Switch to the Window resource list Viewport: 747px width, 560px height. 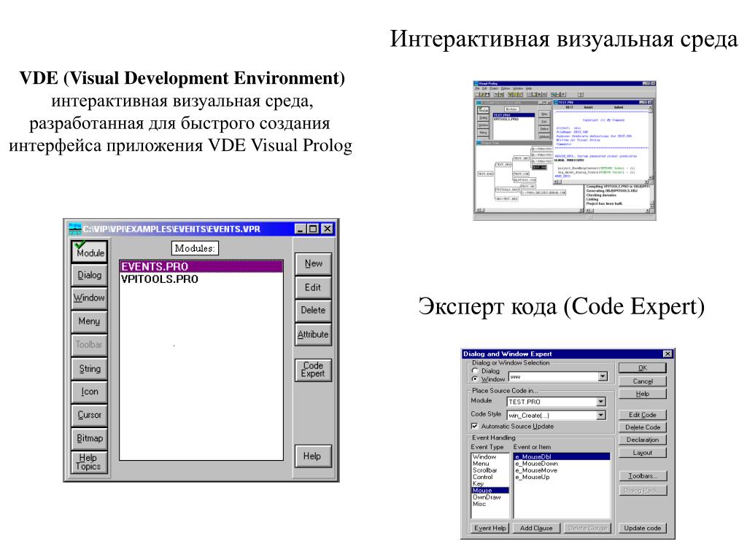tap(90, 298)
